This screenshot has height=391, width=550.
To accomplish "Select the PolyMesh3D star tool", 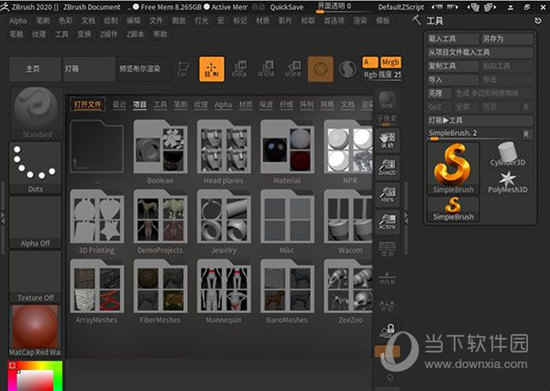I will point(507,182).
